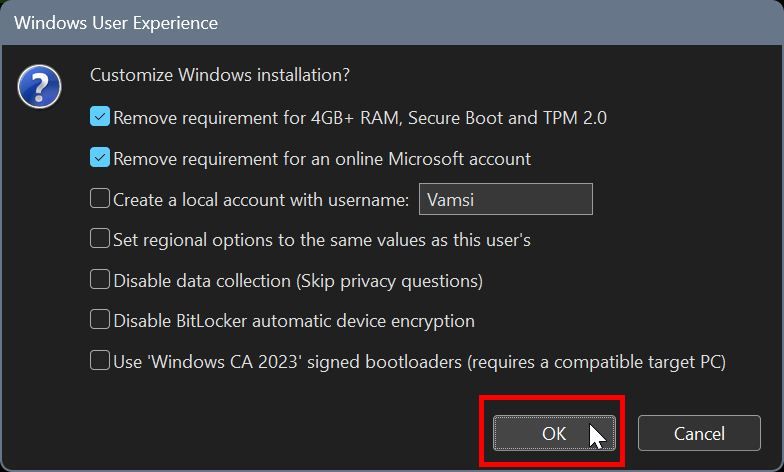Uncheck the online Microsoft account requirement checkbox
Image resolution: width=784 pixels, height=472 pixels.
click(x=100, y=158)
